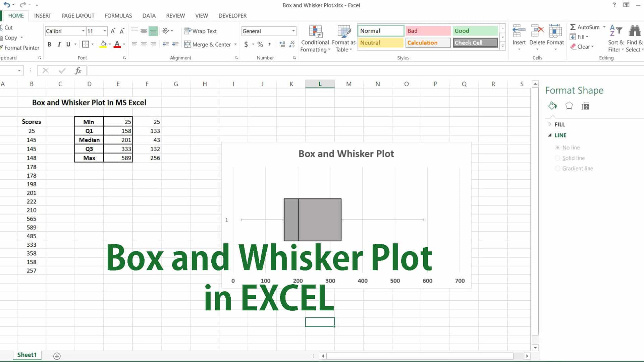Open Size & Properties pane icon
This screenshot has height=362, width=644.
(x=585, y=106)
